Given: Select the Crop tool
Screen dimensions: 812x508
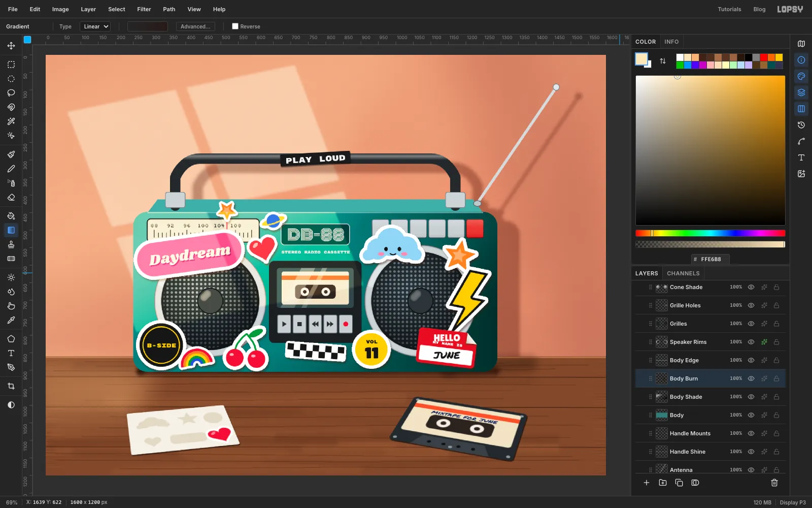Looking at the screenshot, I should [x=11, y=386].
